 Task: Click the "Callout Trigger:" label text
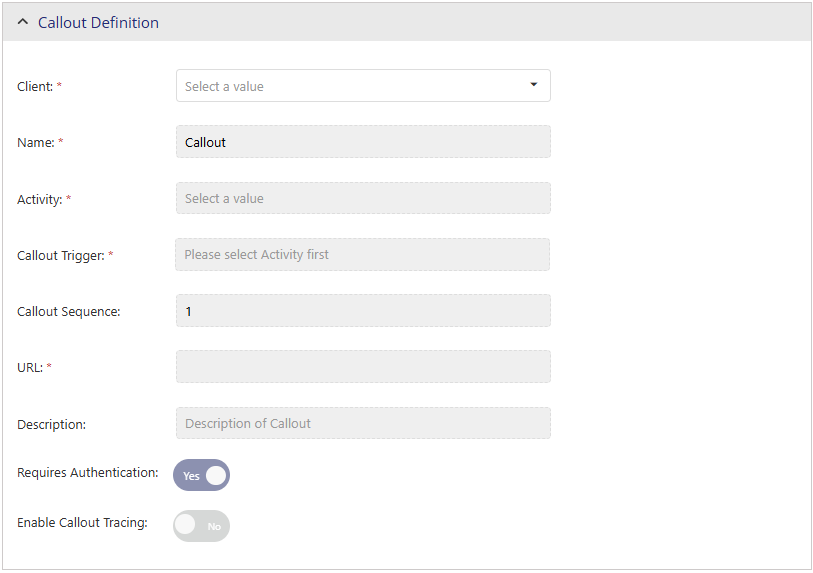click(61, 255)
